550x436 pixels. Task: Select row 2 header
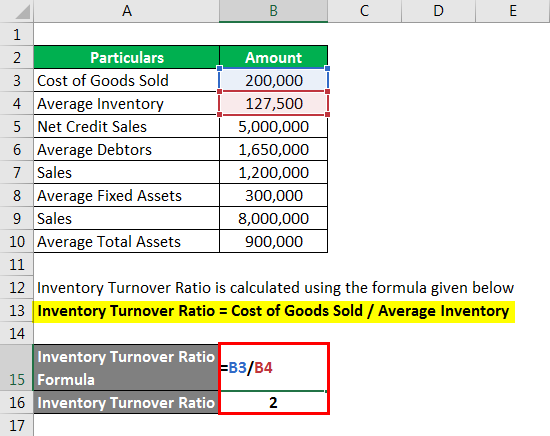(16, 58)
